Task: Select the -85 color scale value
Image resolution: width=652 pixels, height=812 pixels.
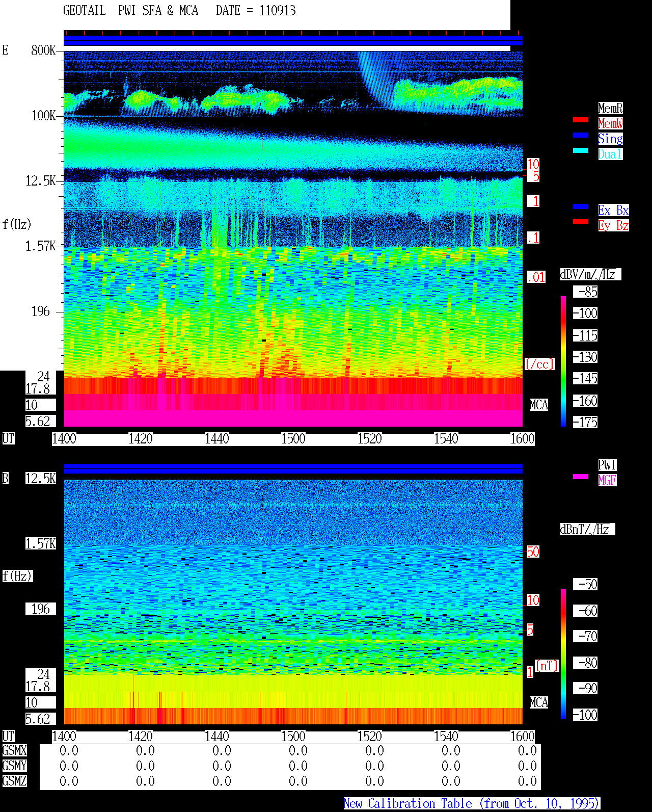Action: 585,292
